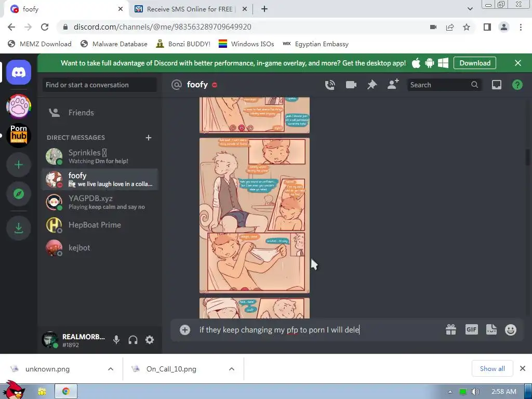Open the paw print server icon
The height and width of the screenshot is (399, 532).
(19, 106)
